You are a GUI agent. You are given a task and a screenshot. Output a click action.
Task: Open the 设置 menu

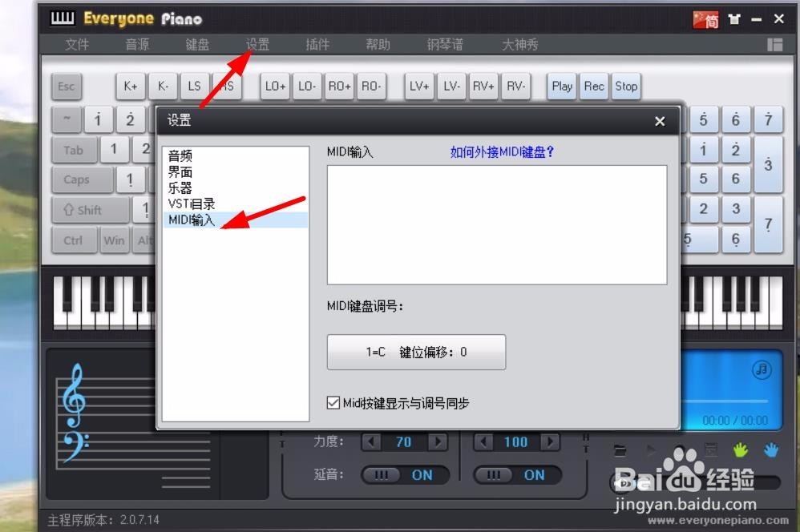[257, 45]
